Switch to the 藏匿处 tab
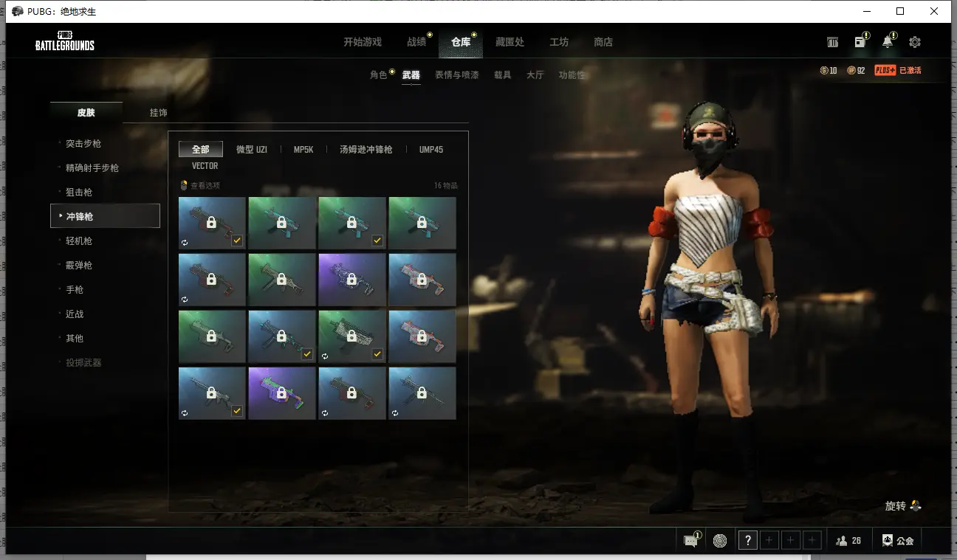 pos(510,42)
